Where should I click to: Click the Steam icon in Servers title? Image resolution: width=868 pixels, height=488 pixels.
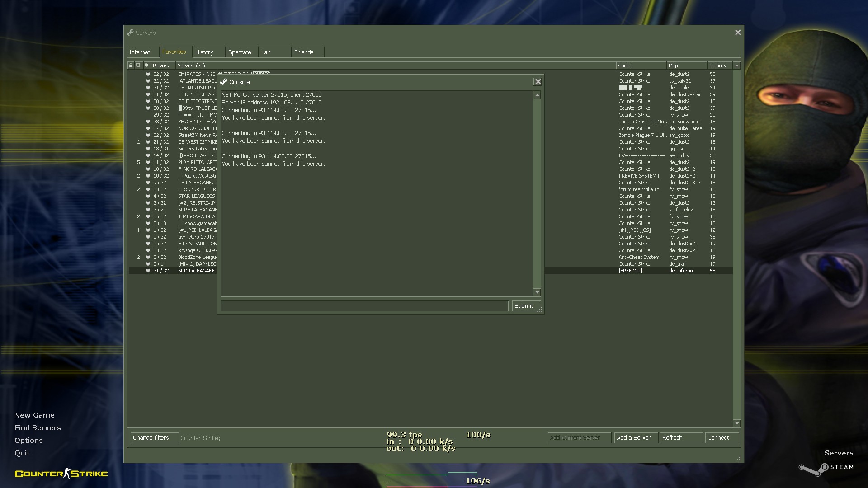(130, 33)
